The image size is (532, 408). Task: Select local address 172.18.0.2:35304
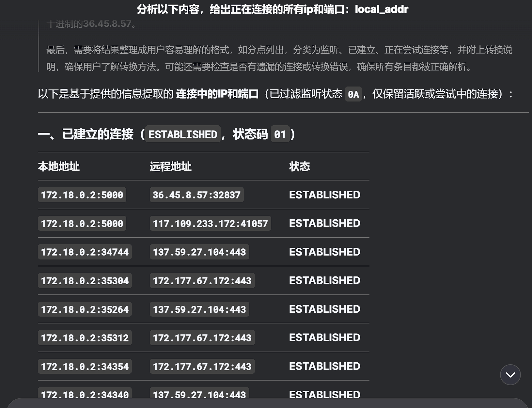85,281
